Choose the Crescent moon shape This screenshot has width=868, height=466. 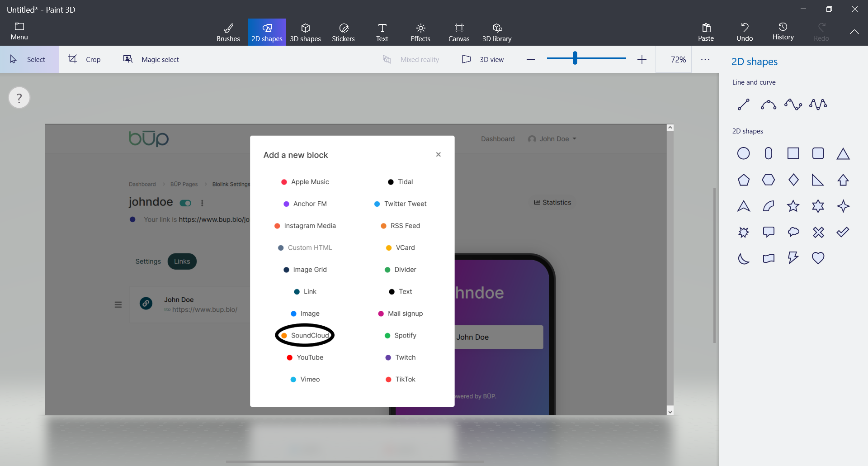pyautogui.click(x=744, y=258)
